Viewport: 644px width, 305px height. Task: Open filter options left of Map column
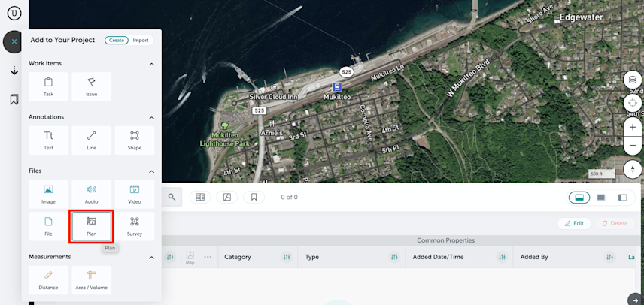pos(170,257)
